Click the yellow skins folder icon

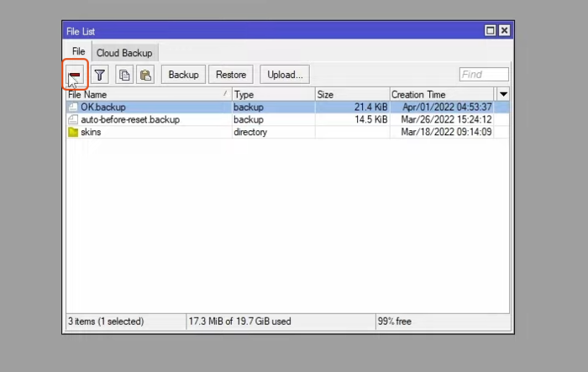73,133
